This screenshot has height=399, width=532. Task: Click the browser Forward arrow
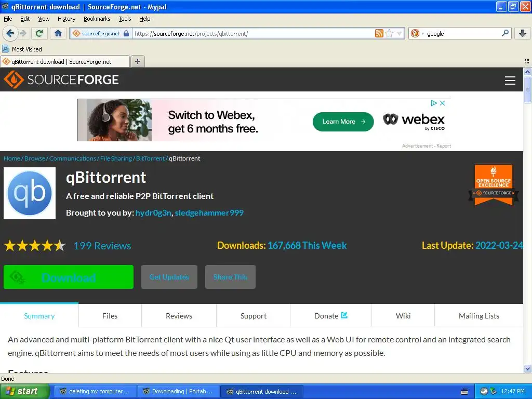[x=23, y=33]
